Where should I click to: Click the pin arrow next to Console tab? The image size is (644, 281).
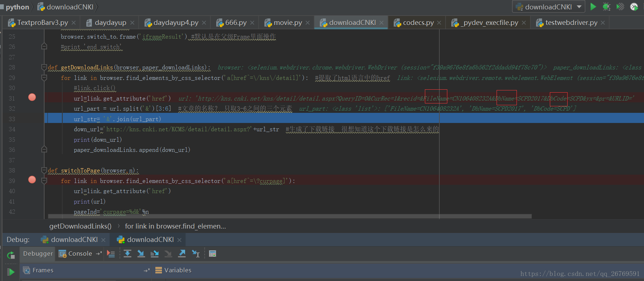pos(99,254)
